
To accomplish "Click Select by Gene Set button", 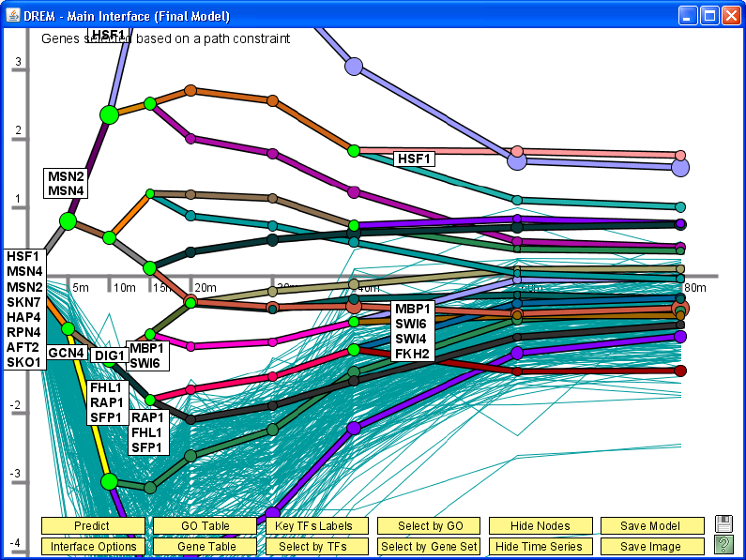I will coord(429,546).
